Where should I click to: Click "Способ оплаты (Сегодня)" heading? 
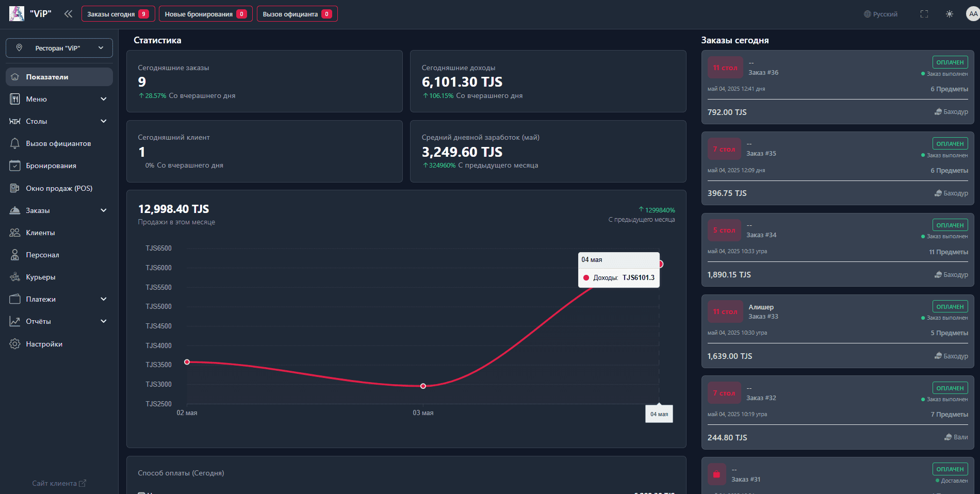[x=181, y=473]
